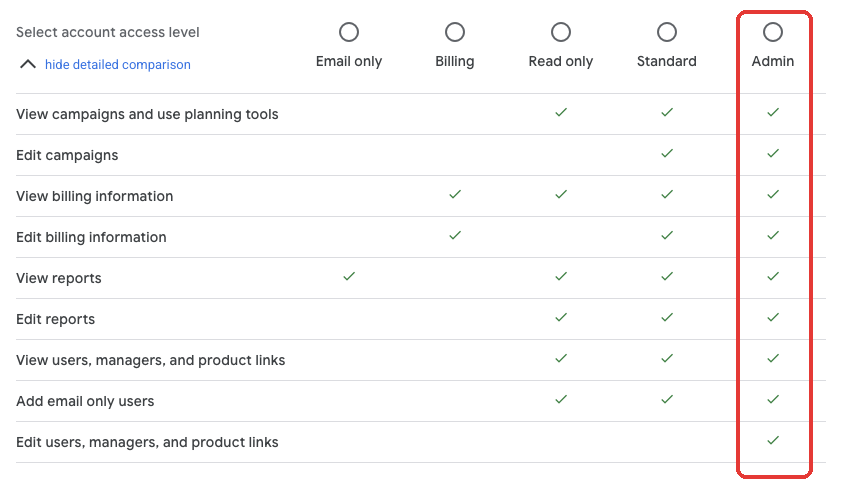Click Admin checkmark for Edit users, managers
This screenshot has width=844, height=490.
click(773, 440)
